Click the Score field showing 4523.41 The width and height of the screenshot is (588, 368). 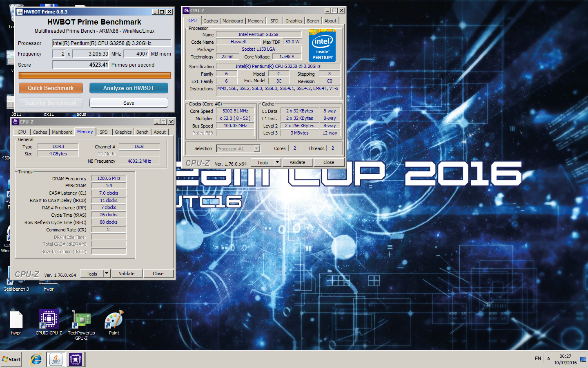(80, 65)
